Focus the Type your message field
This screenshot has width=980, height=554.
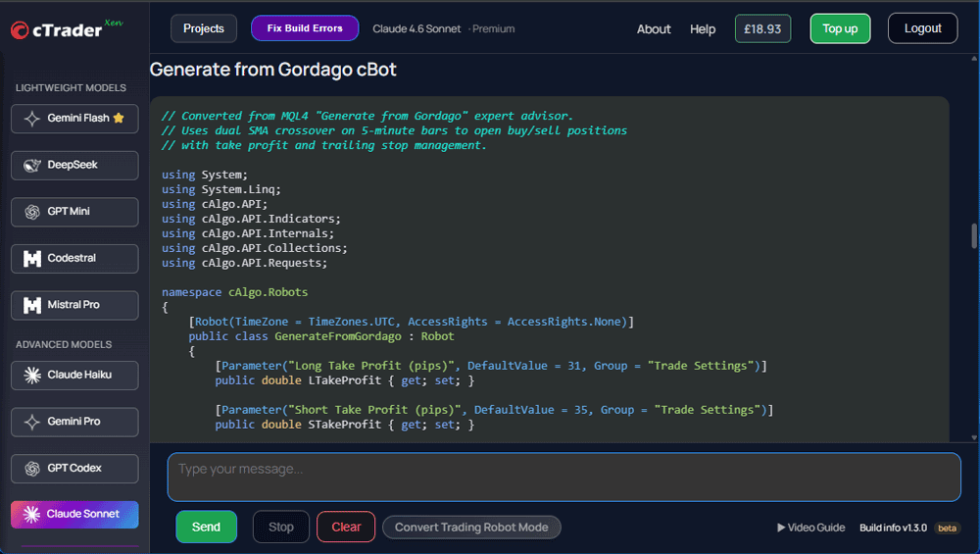[x=563, y=478]
